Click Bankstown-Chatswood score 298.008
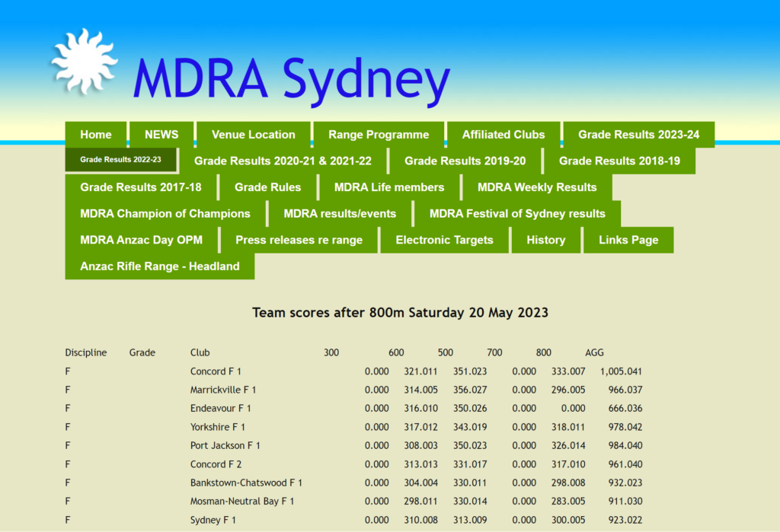 click(x=568, y=483)
